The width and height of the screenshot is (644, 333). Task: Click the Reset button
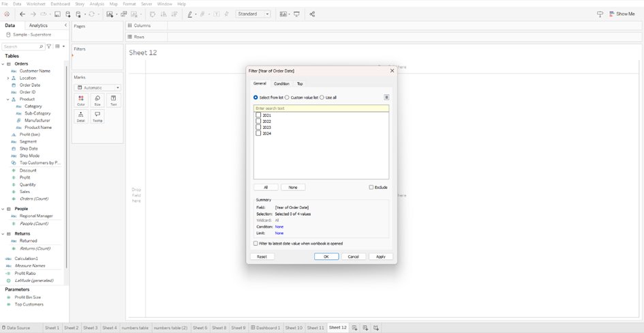tap(262, 257)
